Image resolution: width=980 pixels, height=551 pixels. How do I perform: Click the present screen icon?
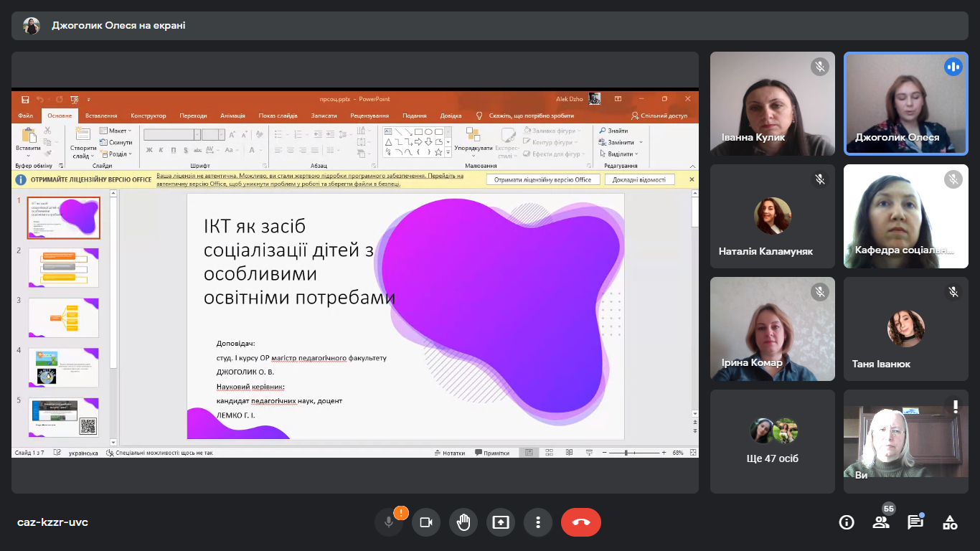pyautogui.click(x=501, y=522)
